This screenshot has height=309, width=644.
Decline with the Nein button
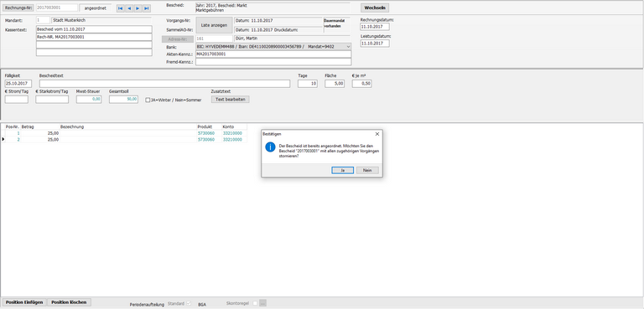(367, 170)
